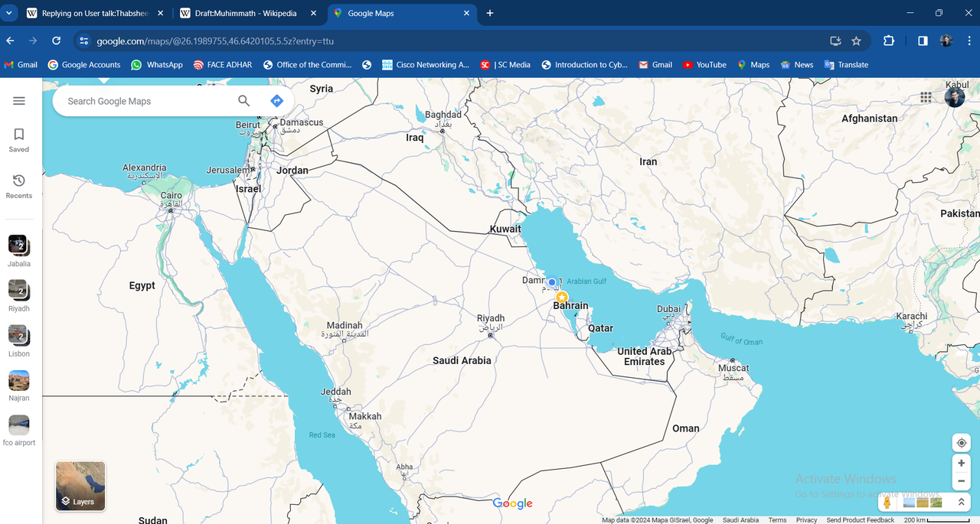Click the install app icon in the address bar
The height and width of the screenshot is (524, 980).
click(x=835, y=41)
